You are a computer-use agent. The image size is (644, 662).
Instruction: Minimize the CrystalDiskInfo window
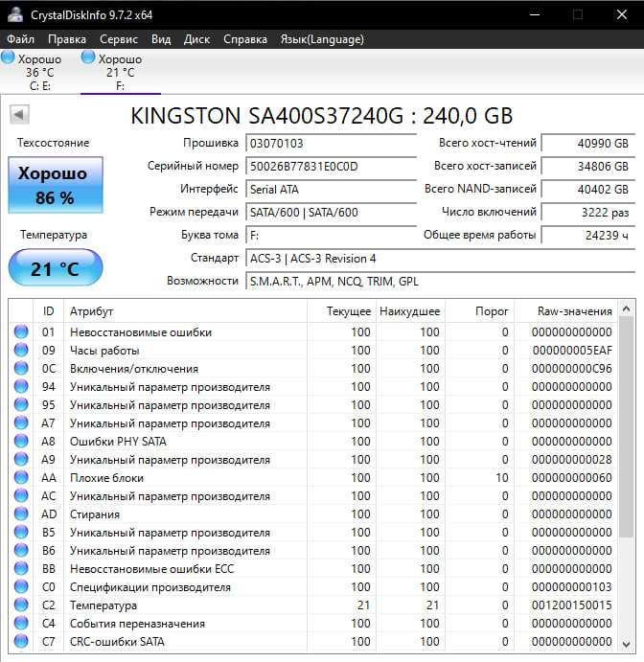(x=535, y=14)
